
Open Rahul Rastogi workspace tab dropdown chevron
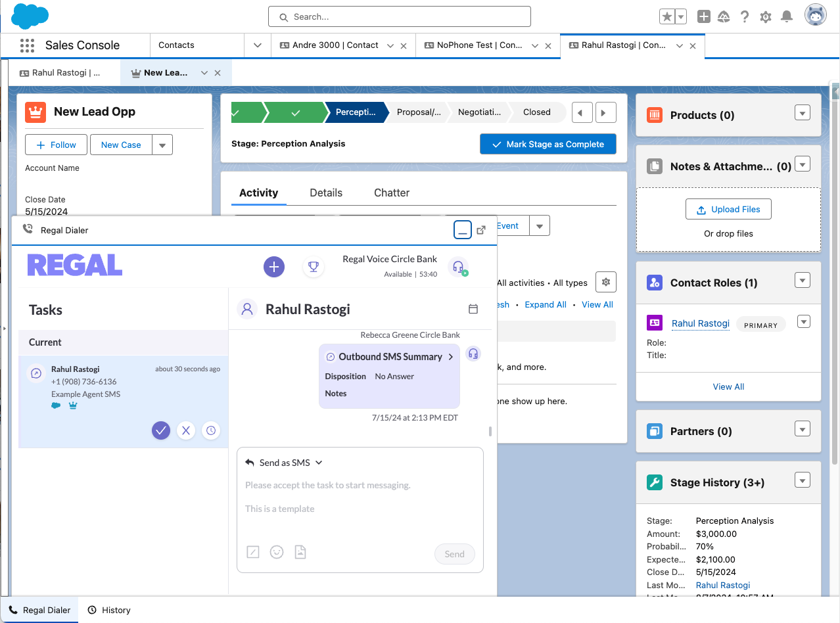[x=680, y=46]
